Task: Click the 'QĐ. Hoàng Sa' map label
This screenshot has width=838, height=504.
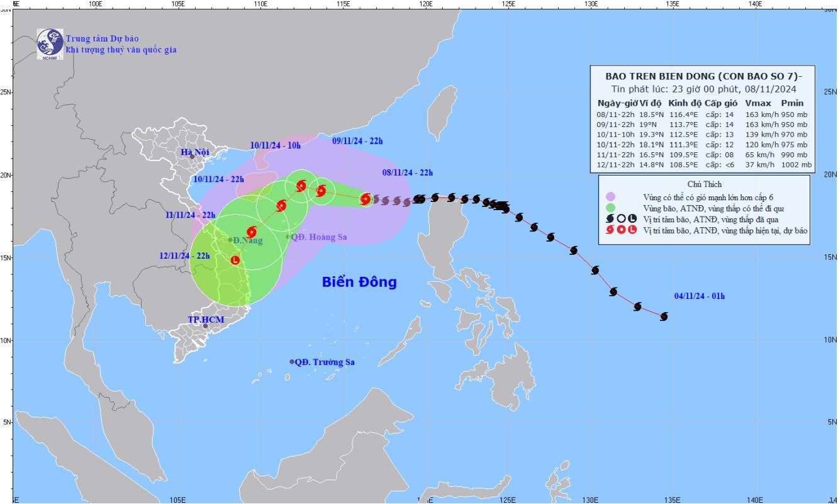Action: (x=319, y=237)
